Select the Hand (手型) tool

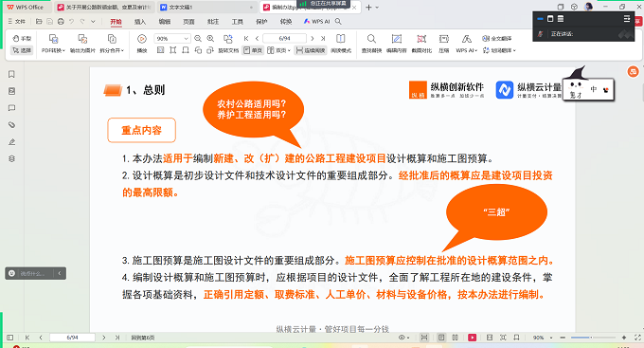pos(22,38)
